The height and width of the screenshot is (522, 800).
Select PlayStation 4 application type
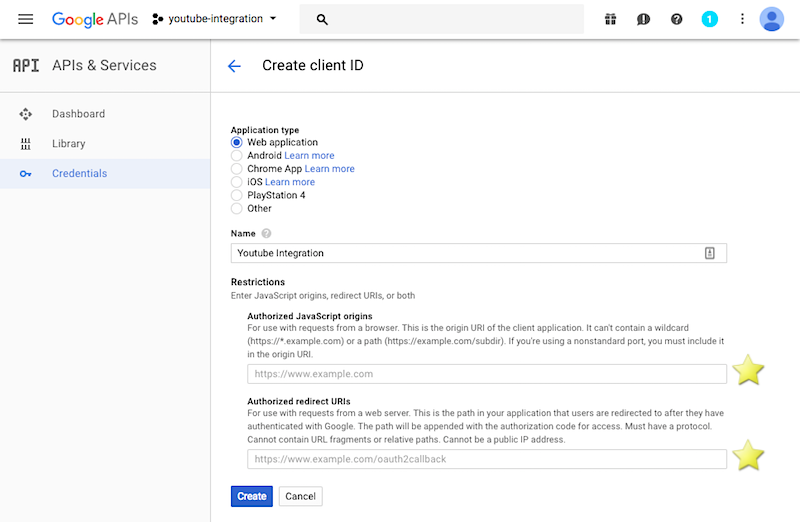[x=237, y=195]
